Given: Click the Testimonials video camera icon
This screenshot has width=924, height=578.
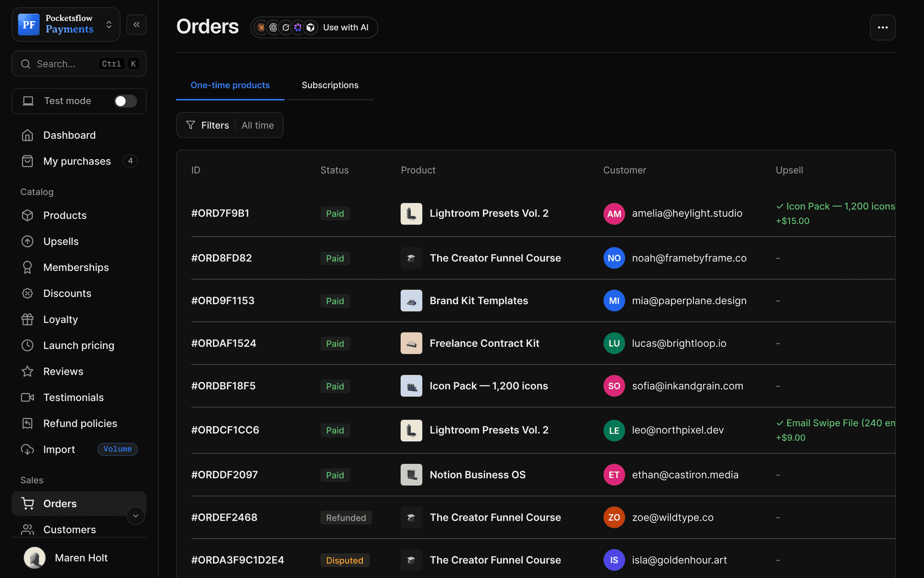Looking at the screenshot, I should (28, 397).
